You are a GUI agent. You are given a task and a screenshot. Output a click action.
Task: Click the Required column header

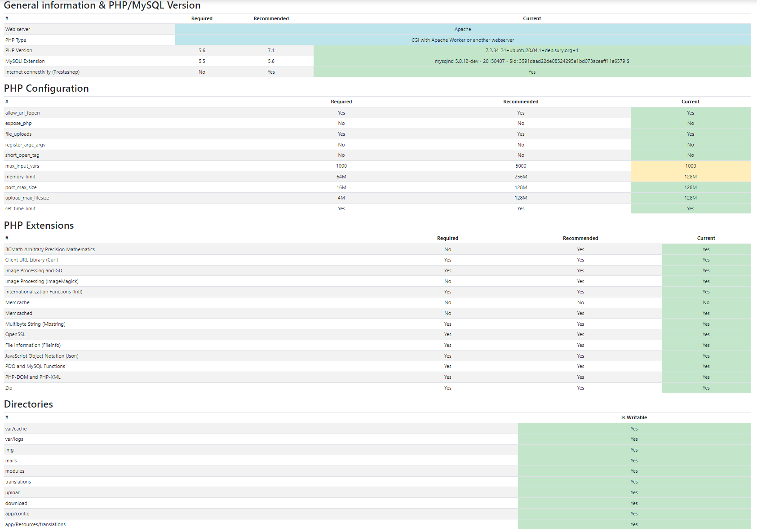pos(341,102)
